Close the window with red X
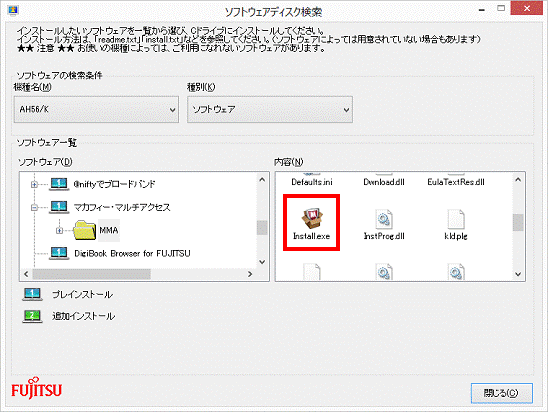 [527, 8]
